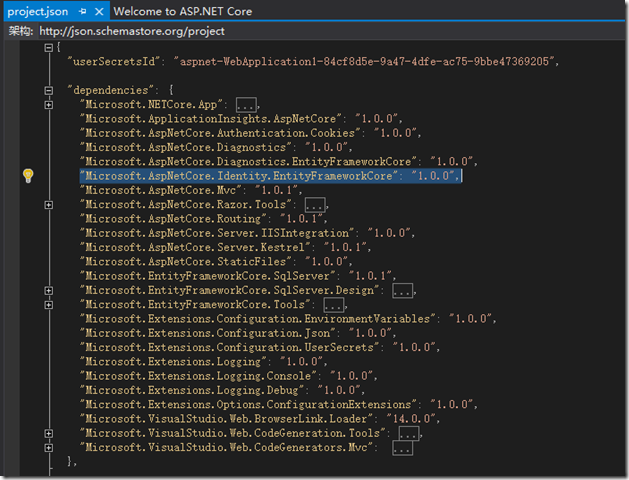Screen dimensions: 629x480
Task: Click the "dependencies" key
Action: 110,90
